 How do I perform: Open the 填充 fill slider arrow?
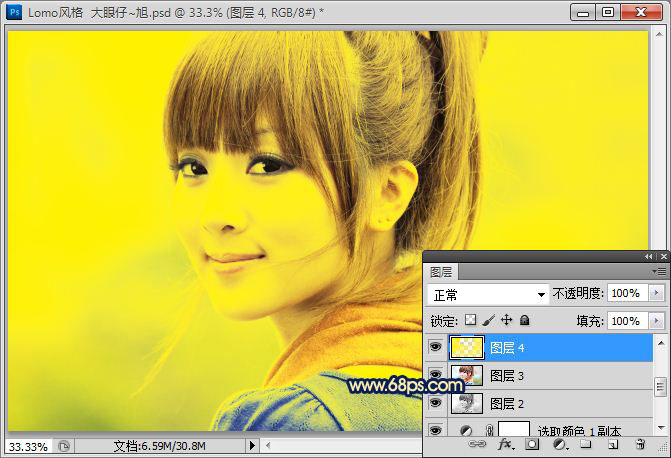coord(656,321)
